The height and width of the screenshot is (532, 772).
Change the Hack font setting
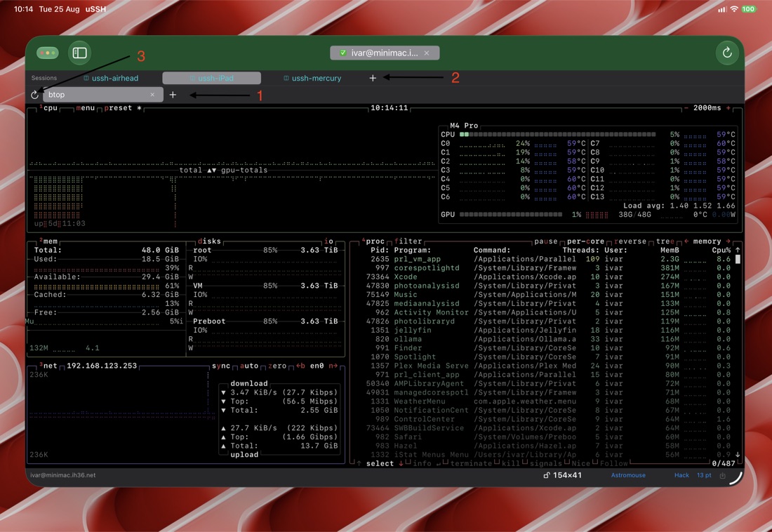pos(681,475)
